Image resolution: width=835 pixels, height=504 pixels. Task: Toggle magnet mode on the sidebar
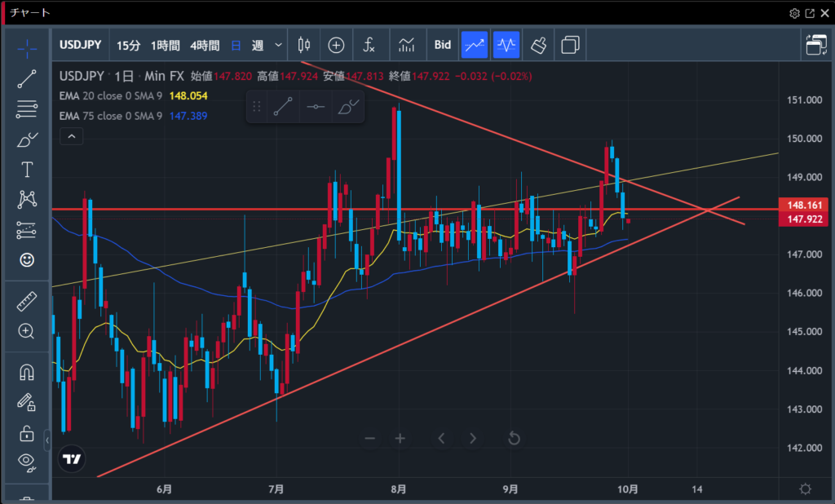pyautogui.click(x=27, y=372)
